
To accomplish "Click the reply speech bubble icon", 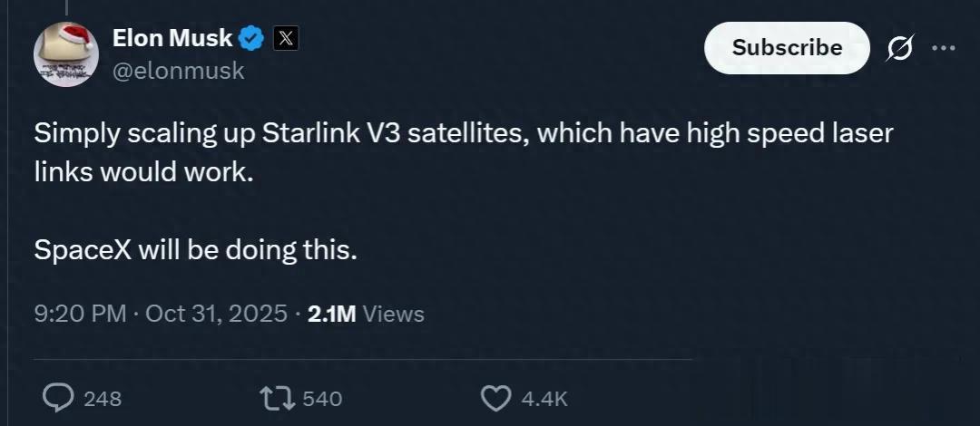I will pyautogui.click(x=58, y=397).
